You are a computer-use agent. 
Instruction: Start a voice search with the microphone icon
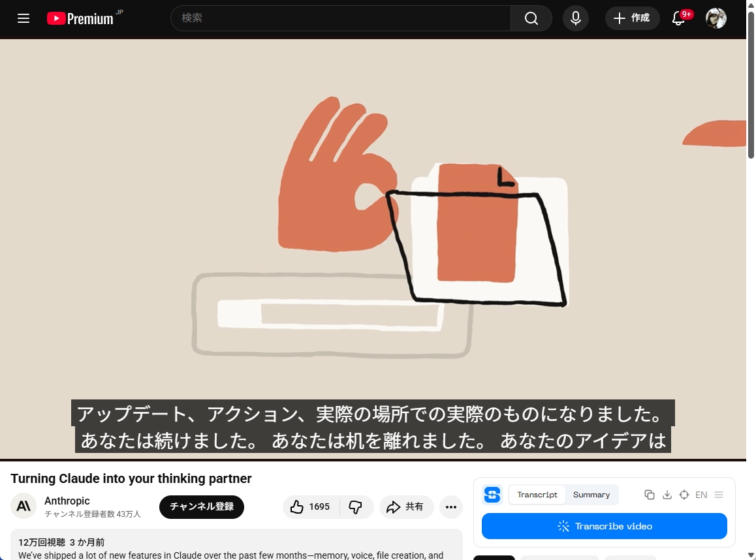[575, 18]
